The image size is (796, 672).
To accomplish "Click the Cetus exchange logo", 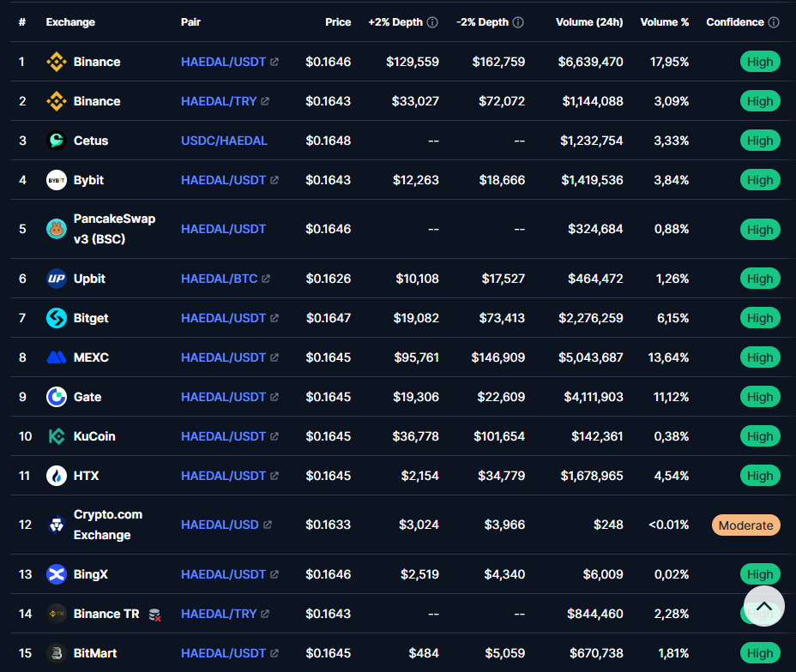I will point(57,141).
